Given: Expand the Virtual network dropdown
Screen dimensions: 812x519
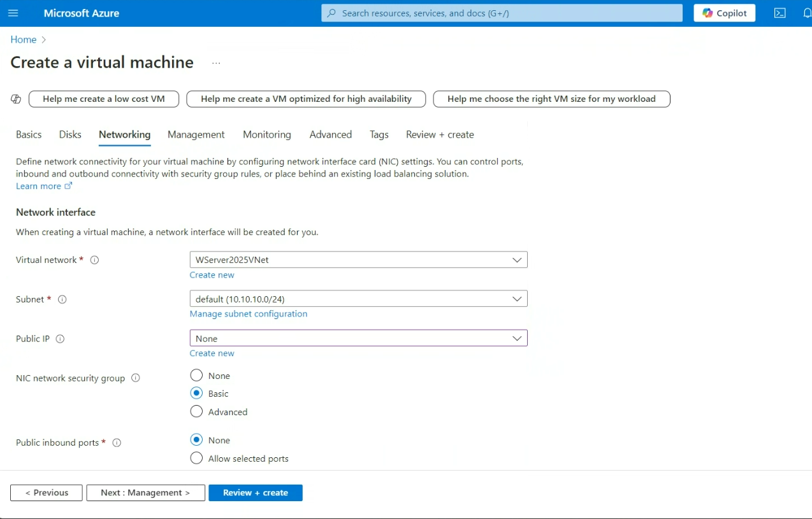Looking at the screenshot, I should (x=358, y=260).
